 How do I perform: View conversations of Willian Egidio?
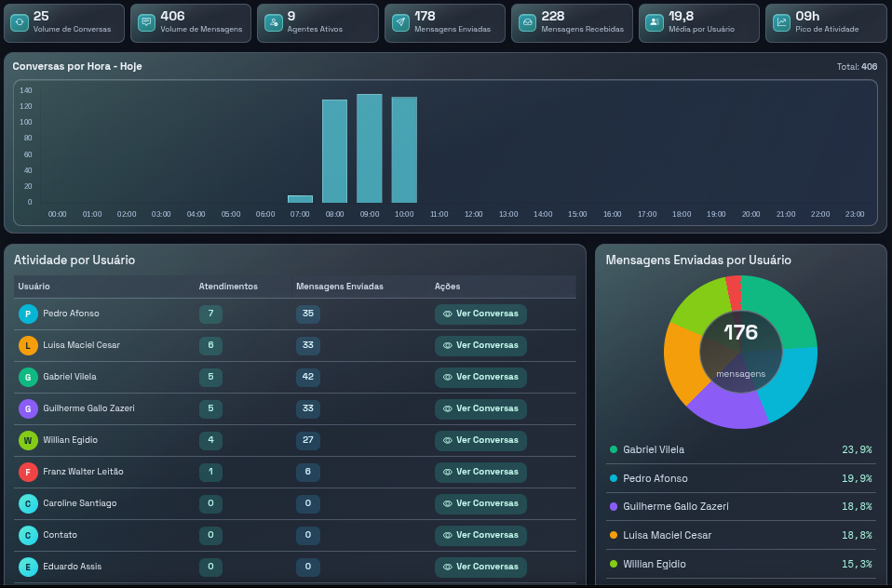tap(480, 440)
